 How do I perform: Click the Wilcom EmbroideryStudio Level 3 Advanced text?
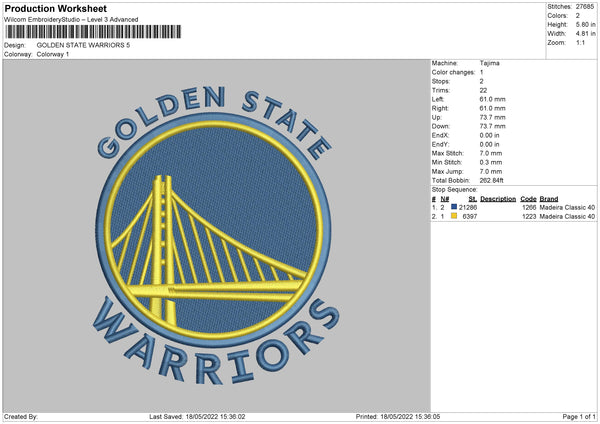pyautogui.click(x=71, y=20)
